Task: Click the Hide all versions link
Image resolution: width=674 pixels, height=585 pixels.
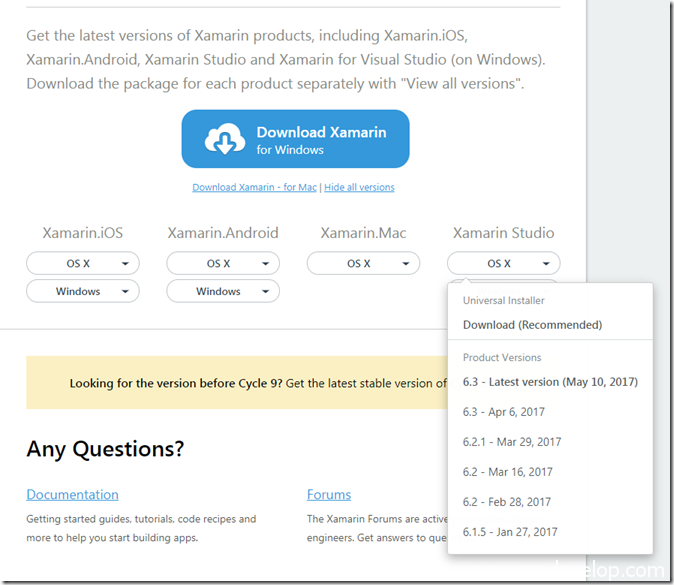Action: 359,187
